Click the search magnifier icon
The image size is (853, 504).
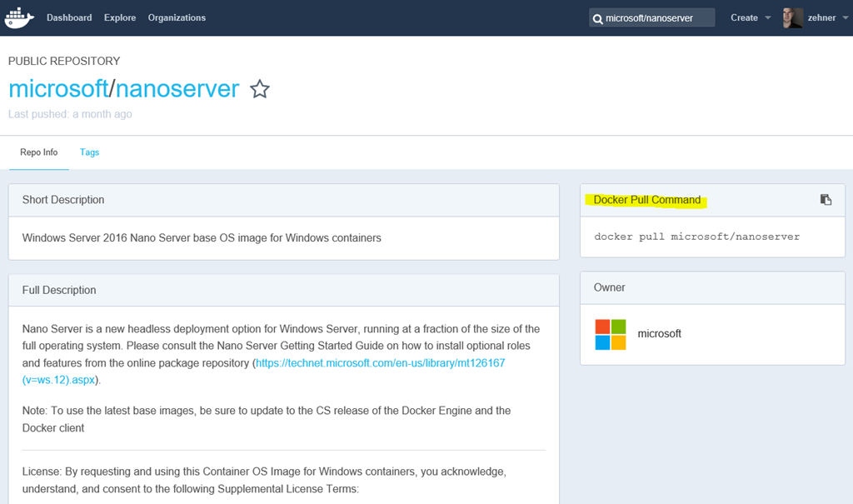pos(597,18)
